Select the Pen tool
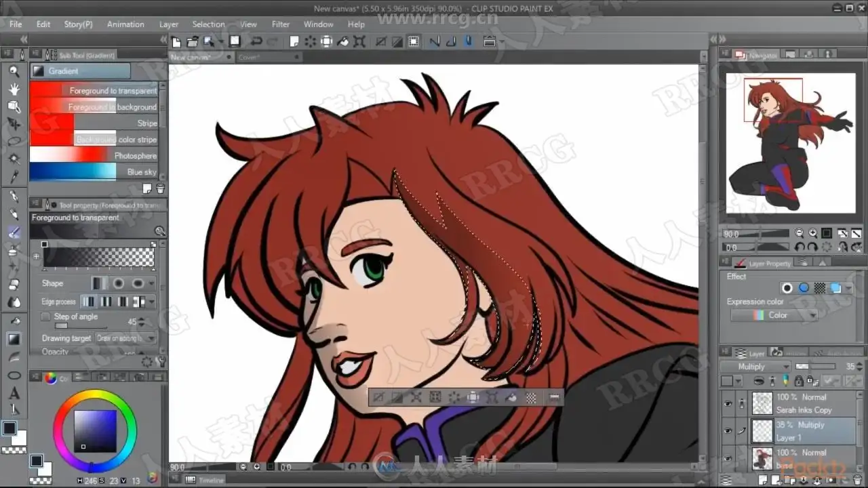 (14, 197)
